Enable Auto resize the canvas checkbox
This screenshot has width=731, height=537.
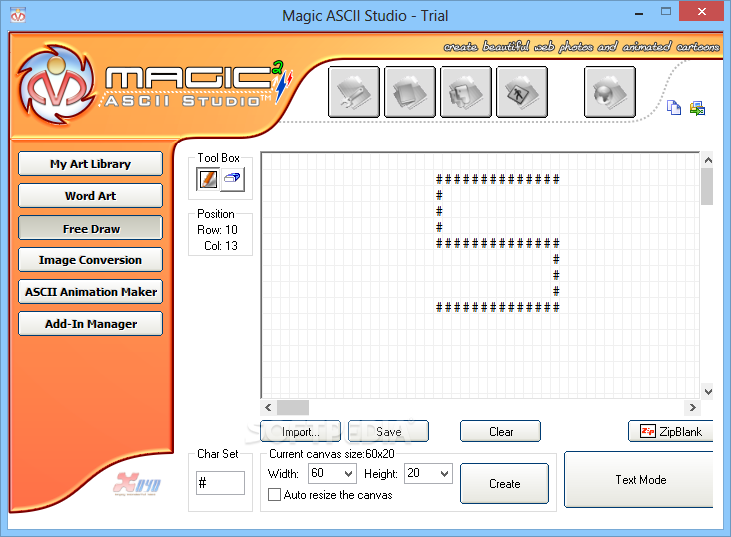[x=275, y=495]
